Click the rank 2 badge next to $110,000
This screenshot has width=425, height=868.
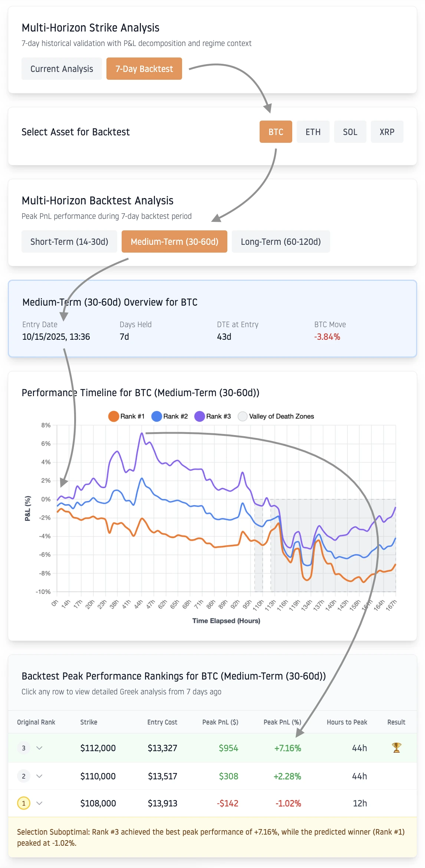click(x=24, y=776)
